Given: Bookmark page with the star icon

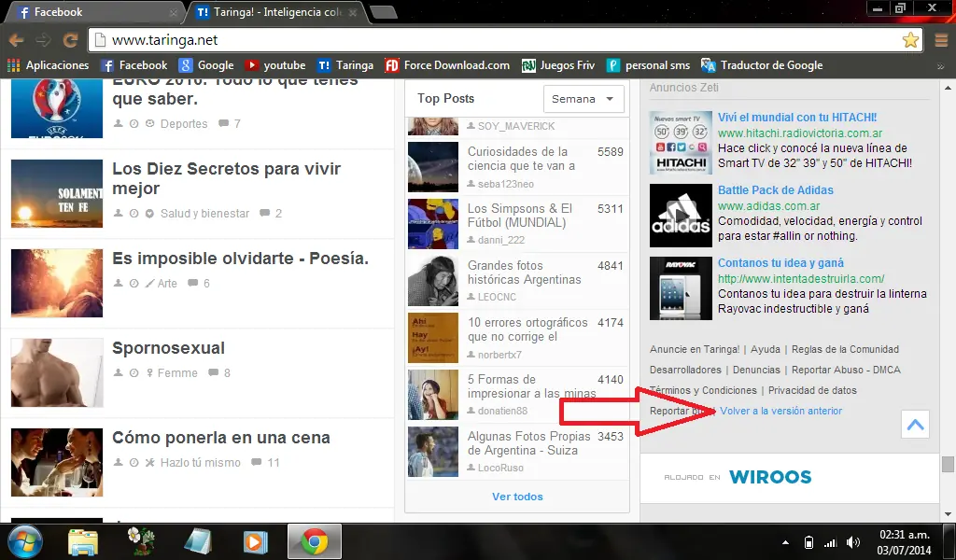Looking at the screenshot, I should pyautogui.click(x=910, y=40).
